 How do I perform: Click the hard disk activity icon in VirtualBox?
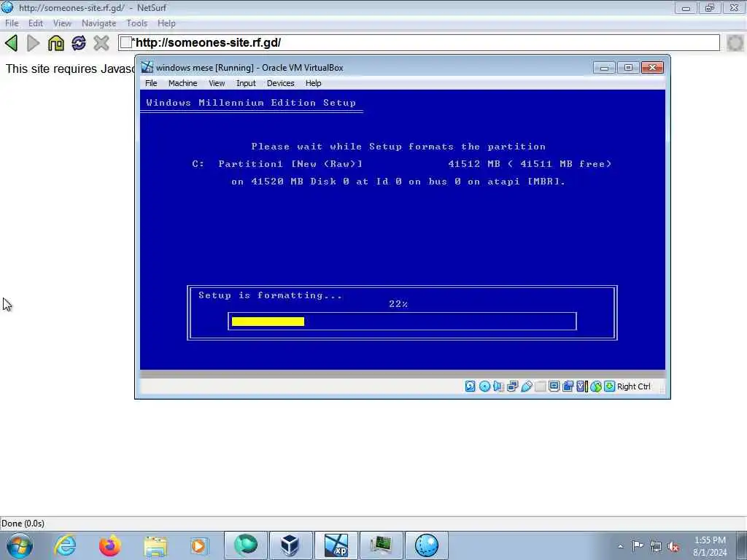471,386
